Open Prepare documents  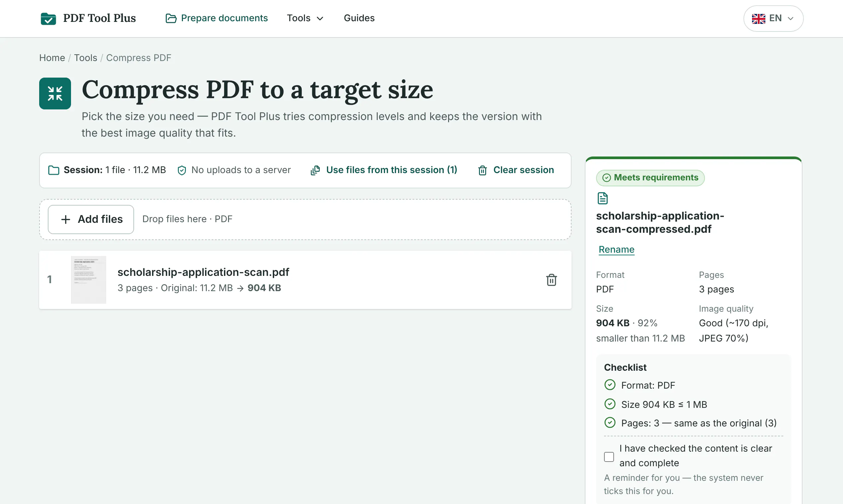(216, 18)
